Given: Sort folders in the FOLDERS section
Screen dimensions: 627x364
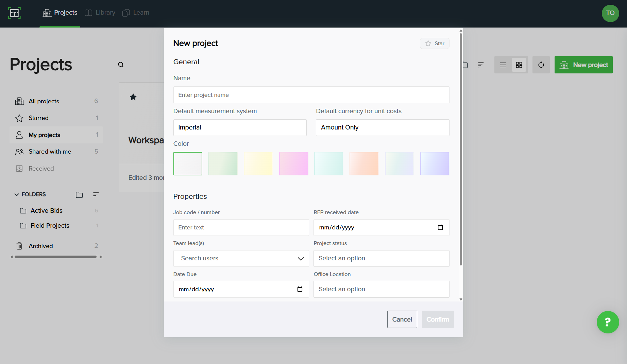Looking at the screenshot, I should point(96,195).
